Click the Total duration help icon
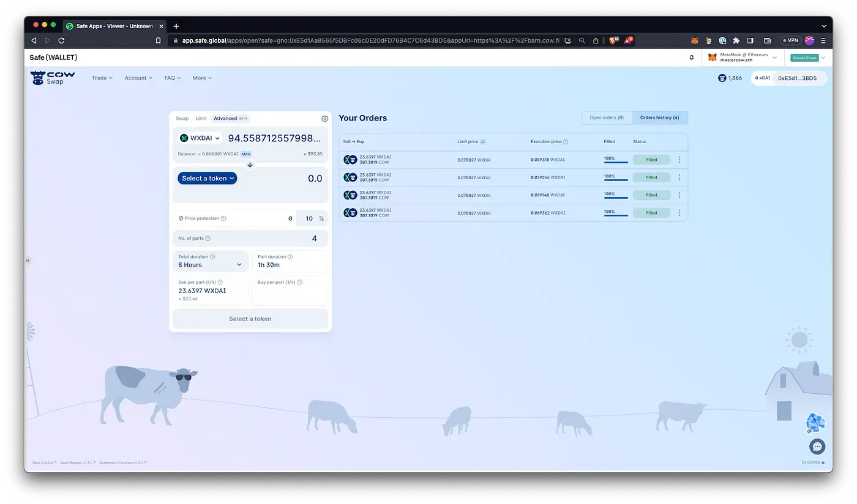857x504 pixels. click(212, 257)
